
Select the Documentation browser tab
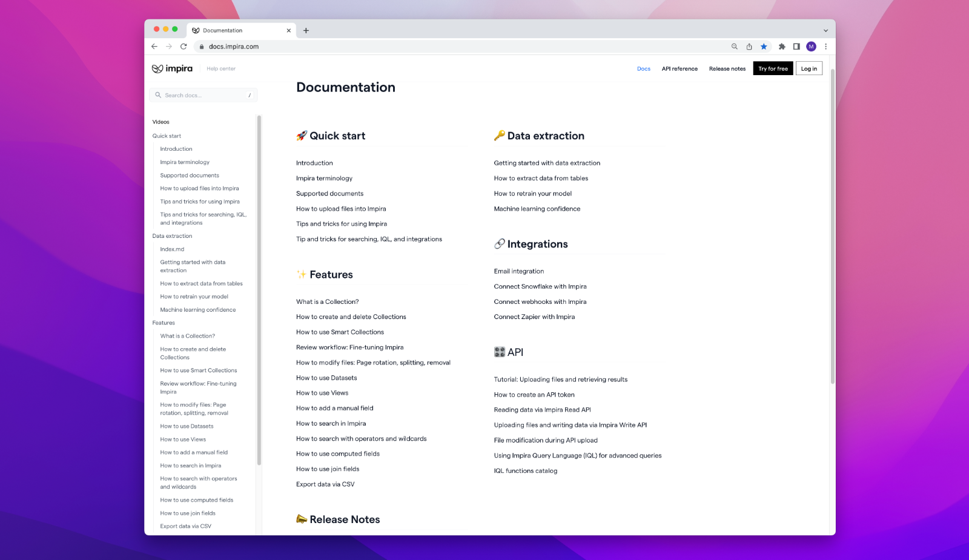point(242,30)
